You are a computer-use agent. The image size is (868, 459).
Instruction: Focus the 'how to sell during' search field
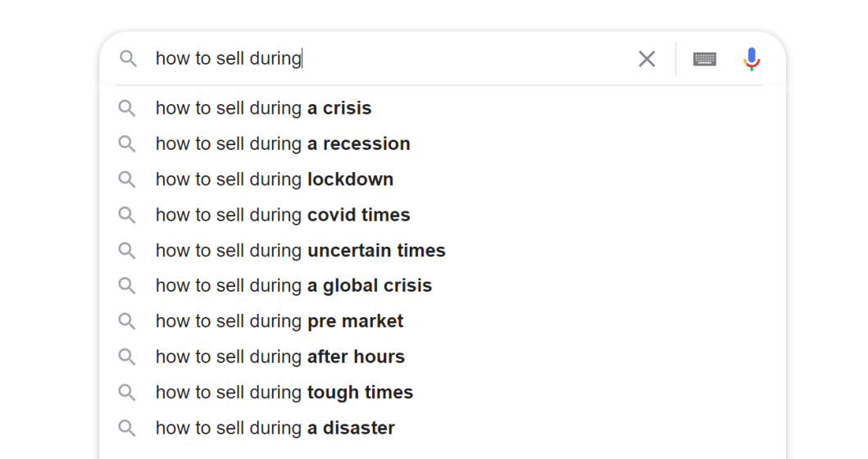388,58
